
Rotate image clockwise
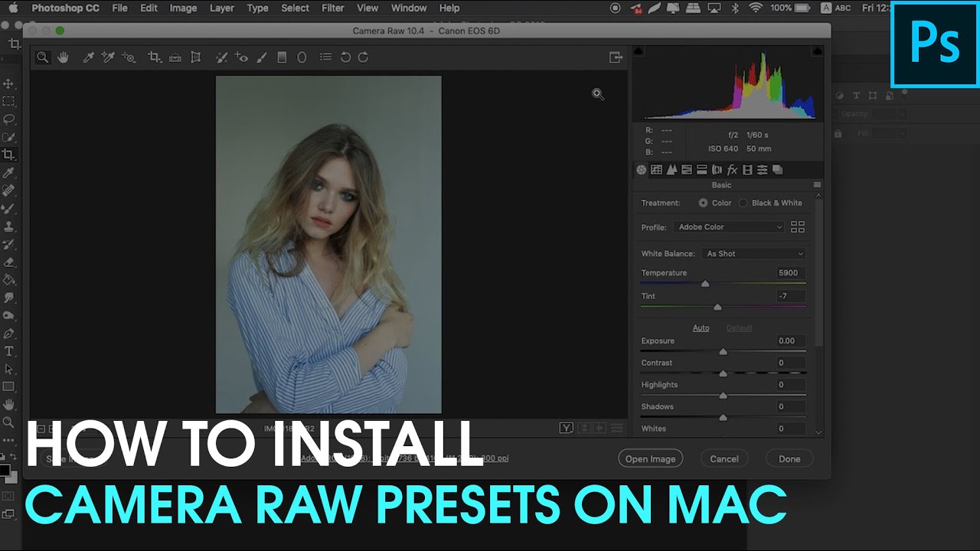(364, 57)
